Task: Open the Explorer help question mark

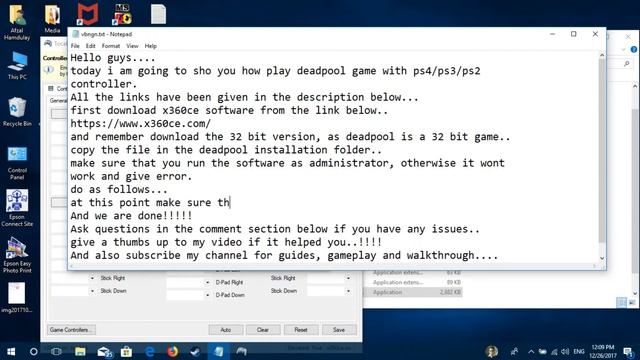Action: (634, 49)
